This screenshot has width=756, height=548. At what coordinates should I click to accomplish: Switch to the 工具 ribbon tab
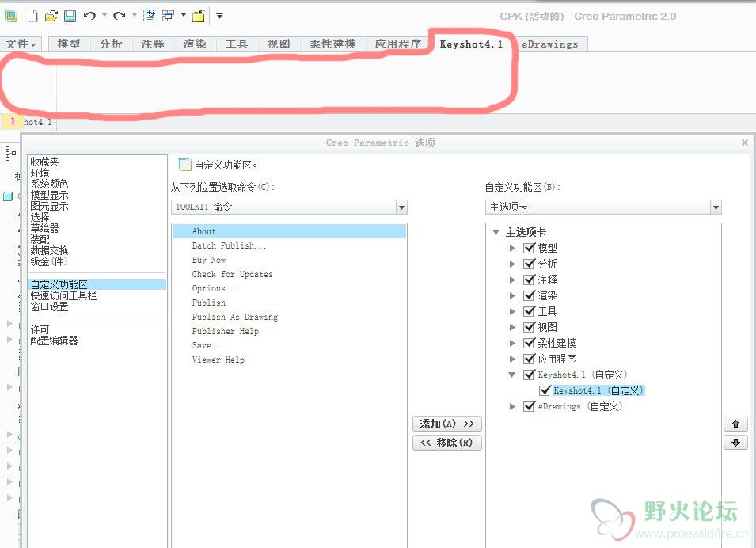237,44
